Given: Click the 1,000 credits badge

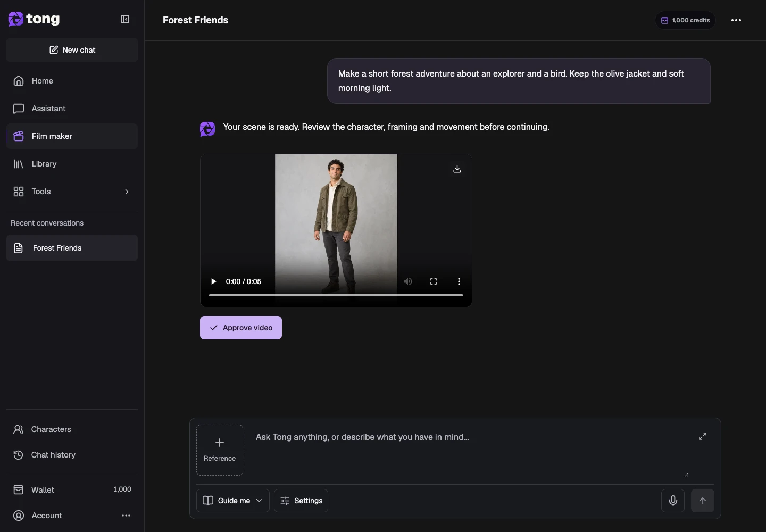Looking at the screenshot, I should coord(685,20).
